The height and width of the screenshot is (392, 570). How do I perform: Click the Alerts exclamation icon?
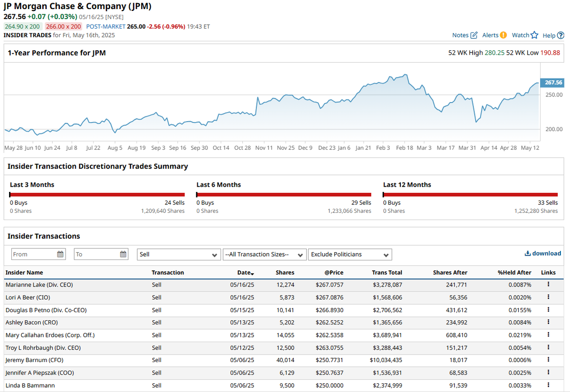click(503, 35)
